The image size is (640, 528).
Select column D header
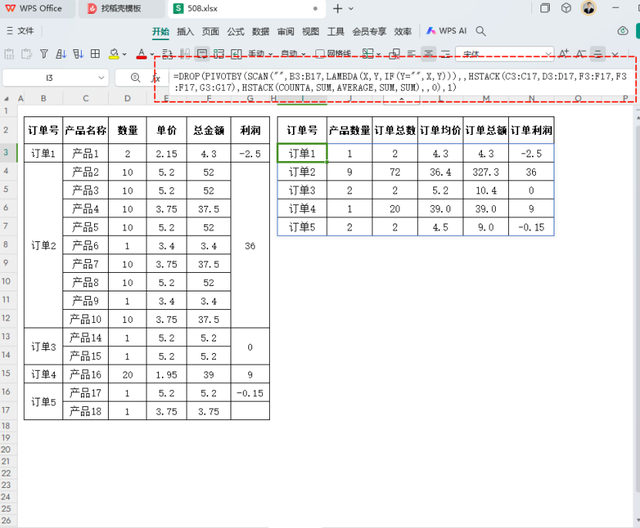coord(128,98)
